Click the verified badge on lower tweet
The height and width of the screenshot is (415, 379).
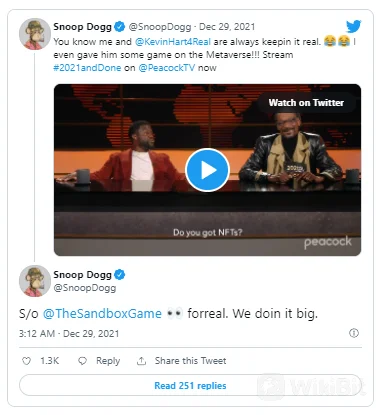(x=120, y=275)
